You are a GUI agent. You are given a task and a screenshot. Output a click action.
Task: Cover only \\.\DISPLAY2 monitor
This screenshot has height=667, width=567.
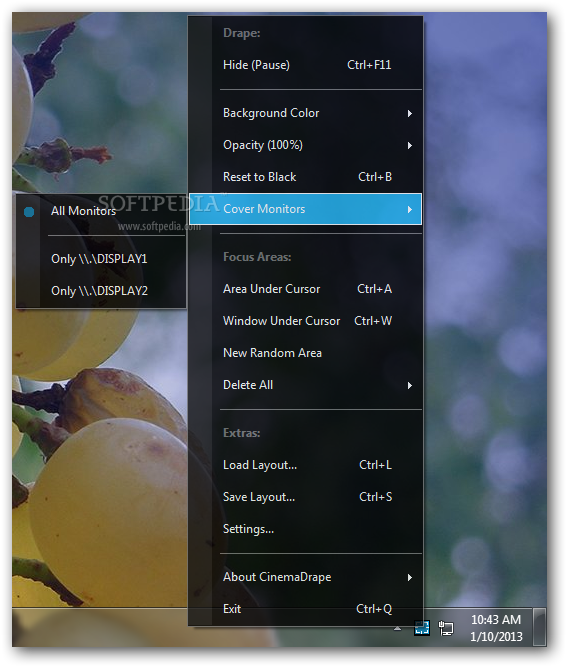point(101,291)
